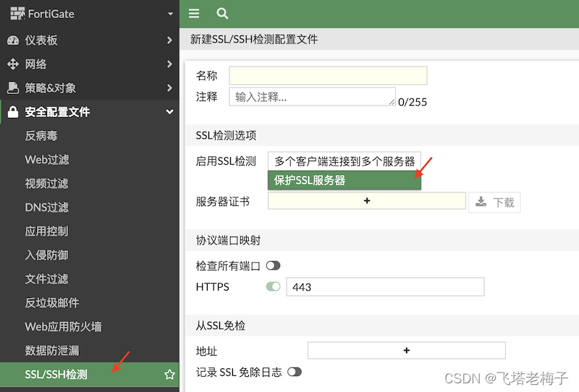Add an exempt 地址 with plus field
Viewport: 579px width, 392px height.
point(407,350)
